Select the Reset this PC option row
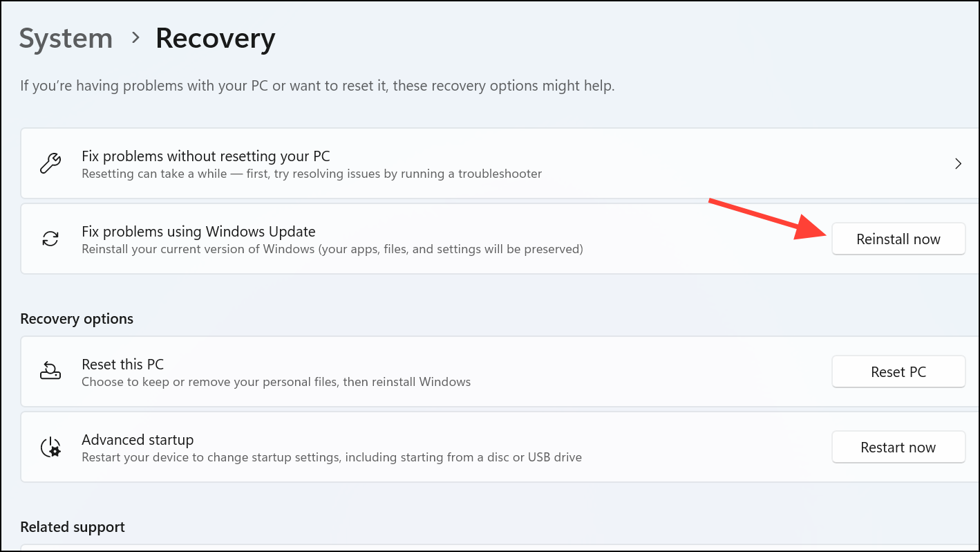Viewport: 980px width, 552px height. tap(122, 364)
